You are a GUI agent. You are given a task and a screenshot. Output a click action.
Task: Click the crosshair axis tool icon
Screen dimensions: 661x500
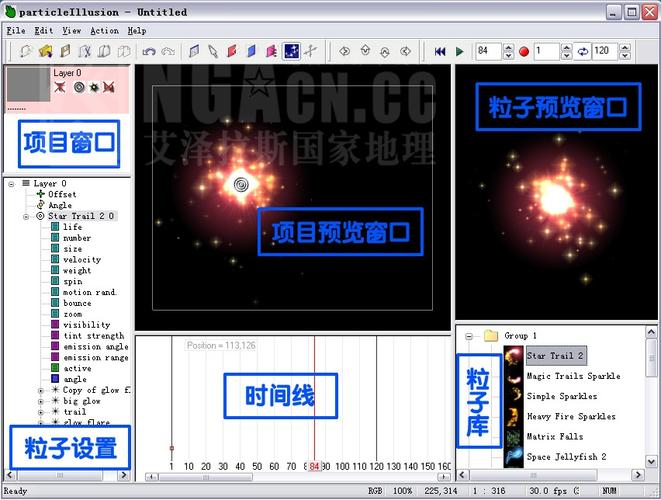[x=310, y=51]
